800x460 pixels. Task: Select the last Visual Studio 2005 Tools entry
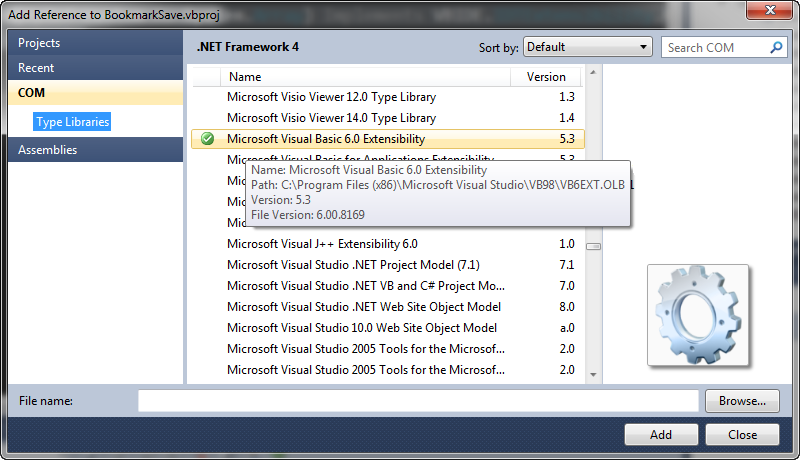388,369
